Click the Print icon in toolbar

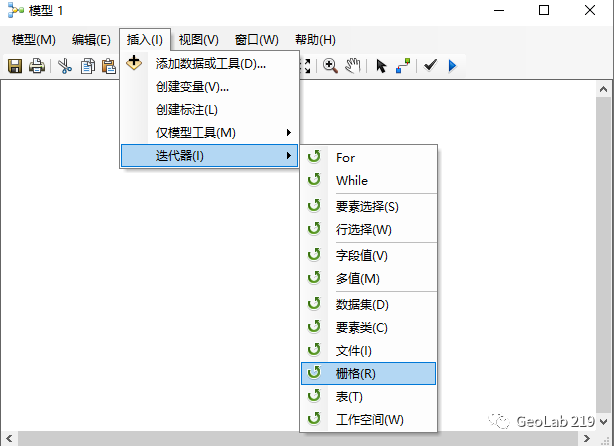coord(37,66)
